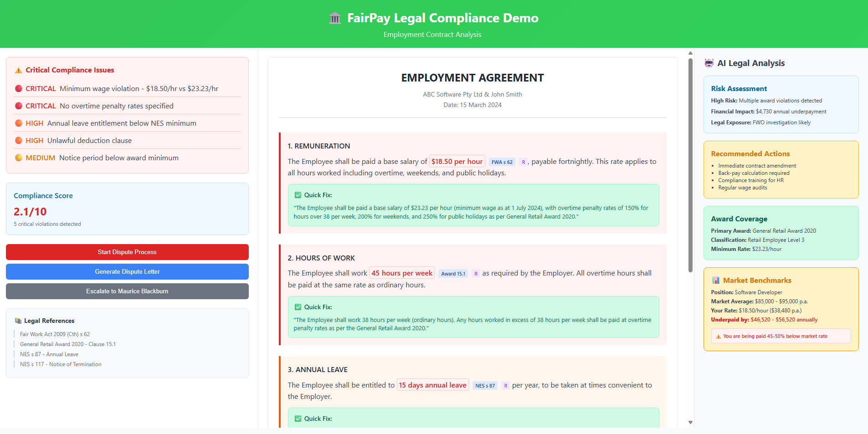This screenshot has height=434, width=868.
Task: Click the scroll down arrow of document scrollbar
Action: [690, 422]
